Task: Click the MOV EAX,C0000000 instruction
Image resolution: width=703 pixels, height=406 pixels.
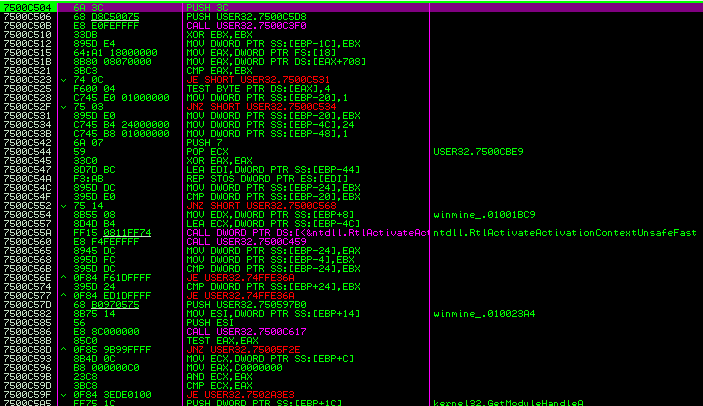Action: (x=234, y=367)
